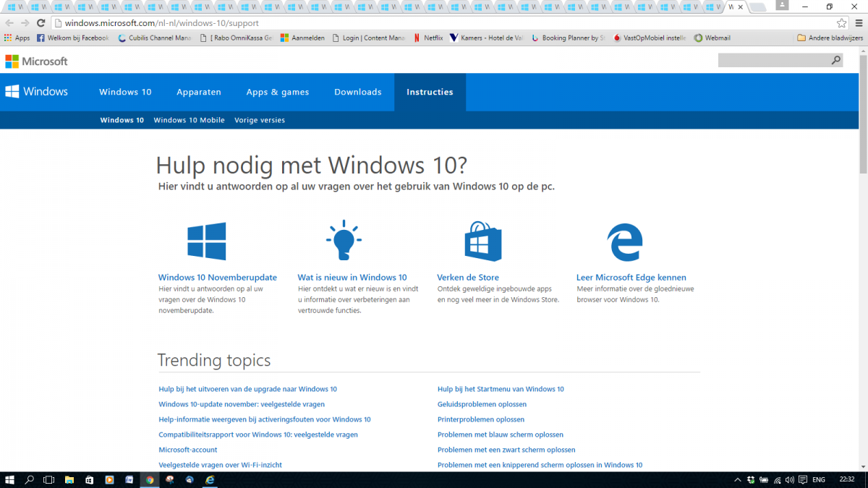This screenshot has width=868, height=488.
Task: Open Problemen met een knipperend scherm link
Action: pyautogui.click(x=540, y=465)
